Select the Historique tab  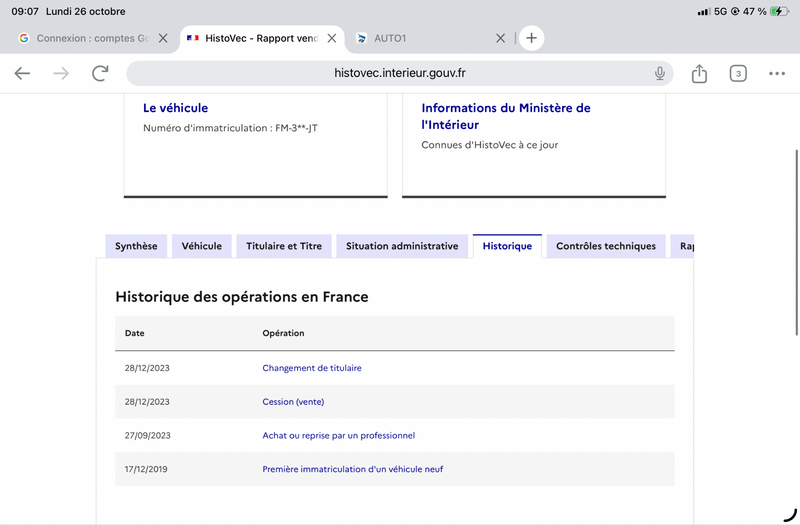[x=507, y=246]
